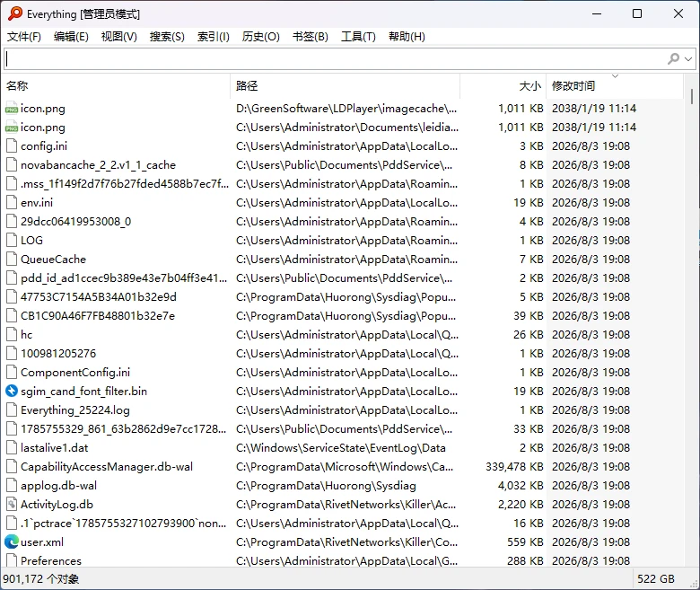Click path C:\Windows\ServiceState\EventLog\Data
Viewport: 700px width, 590px height.
coord(341,447)
